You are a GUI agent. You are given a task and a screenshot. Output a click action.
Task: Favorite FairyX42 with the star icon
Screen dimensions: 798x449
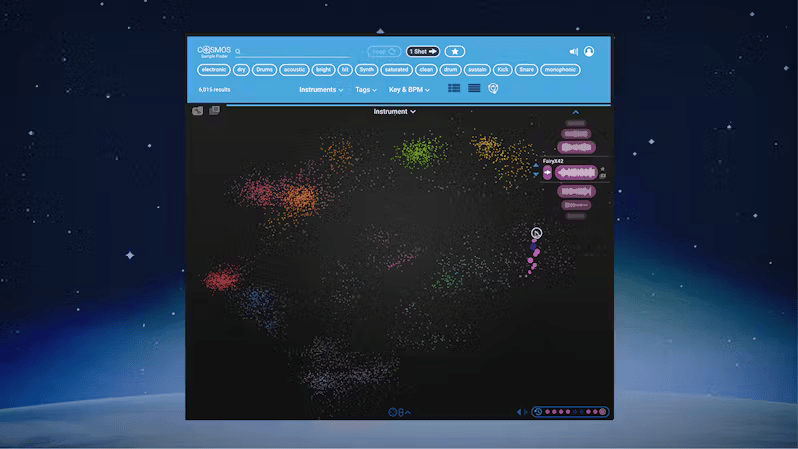[603, 169]
